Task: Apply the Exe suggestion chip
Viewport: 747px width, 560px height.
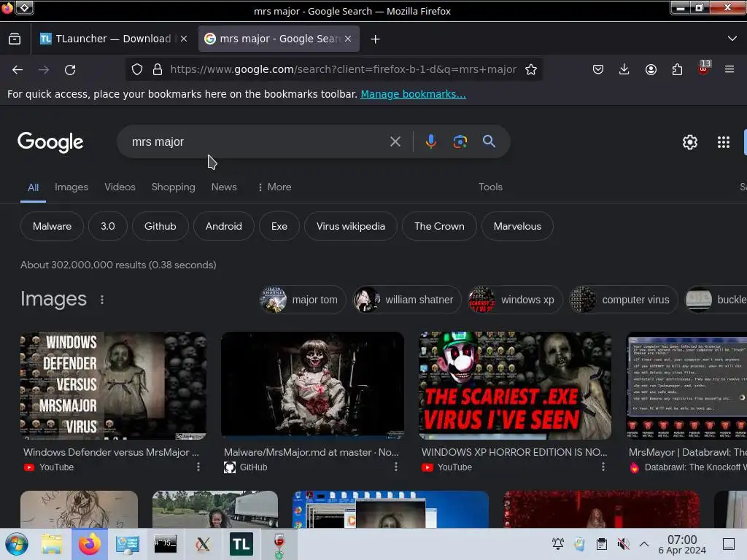Action: [x=279, y=226]
